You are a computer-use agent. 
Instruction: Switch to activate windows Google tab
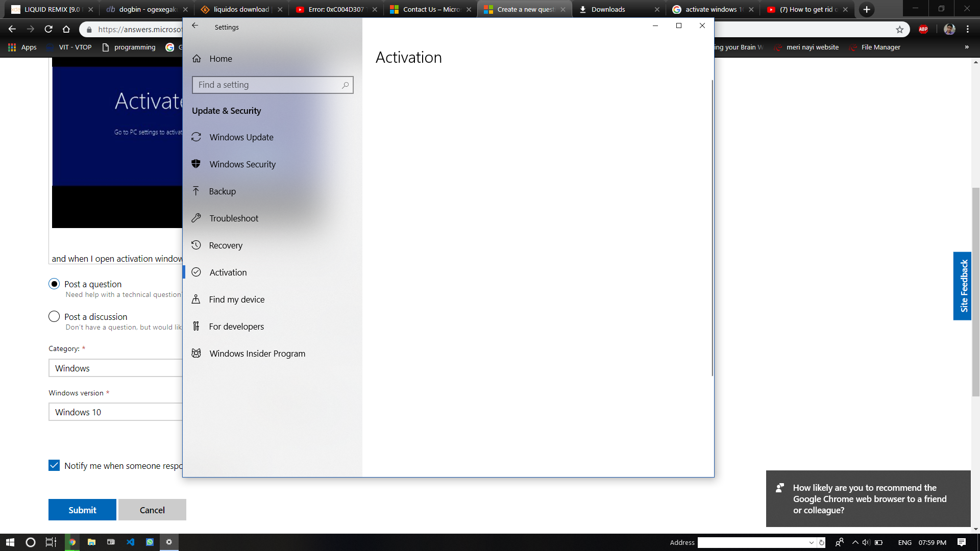click(713, 9)
